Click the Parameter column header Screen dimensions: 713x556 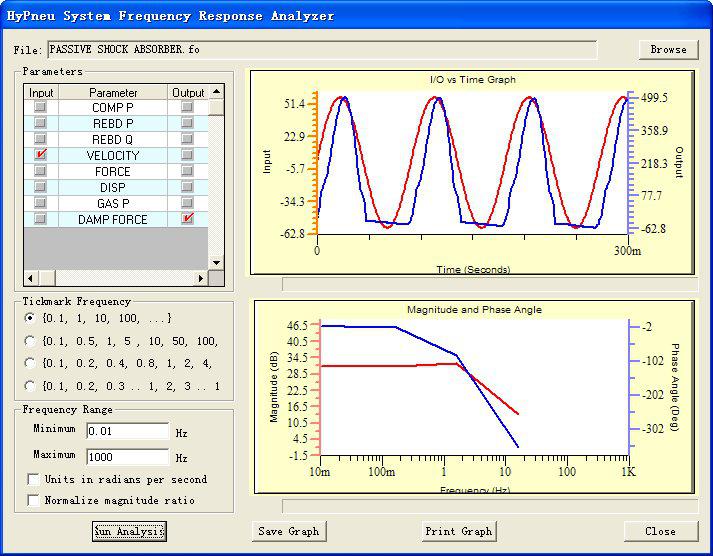[x=113, y=93]
